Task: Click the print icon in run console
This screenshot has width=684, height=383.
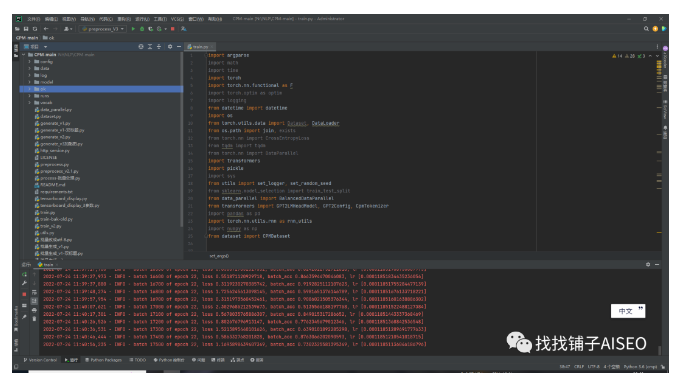Action: point(34,310)
